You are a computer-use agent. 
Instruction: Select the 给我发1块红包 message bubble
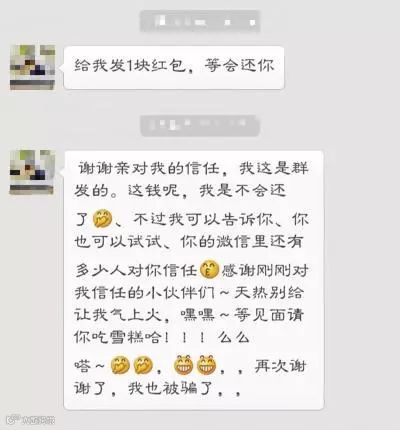tap(174, 68)
